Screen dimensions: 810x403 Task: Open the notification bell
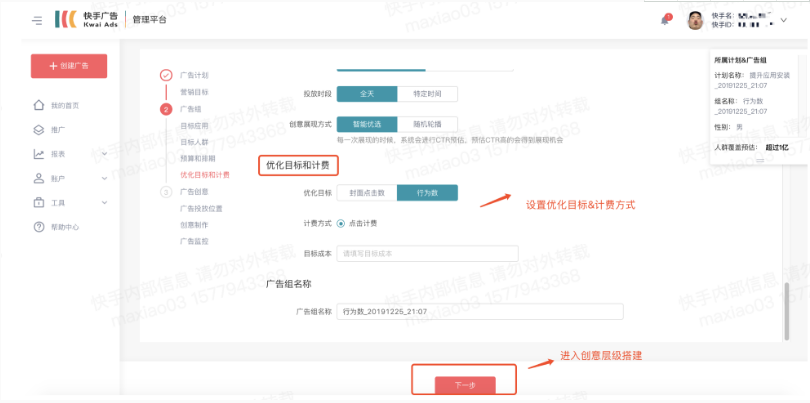[665, 20]
